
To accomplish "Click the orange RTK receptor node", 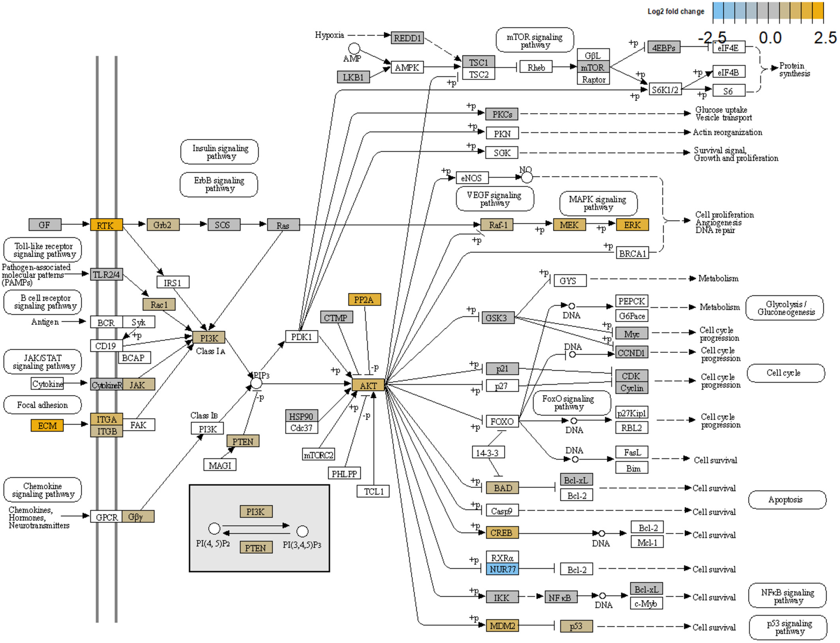I will [x=107, y=225].
